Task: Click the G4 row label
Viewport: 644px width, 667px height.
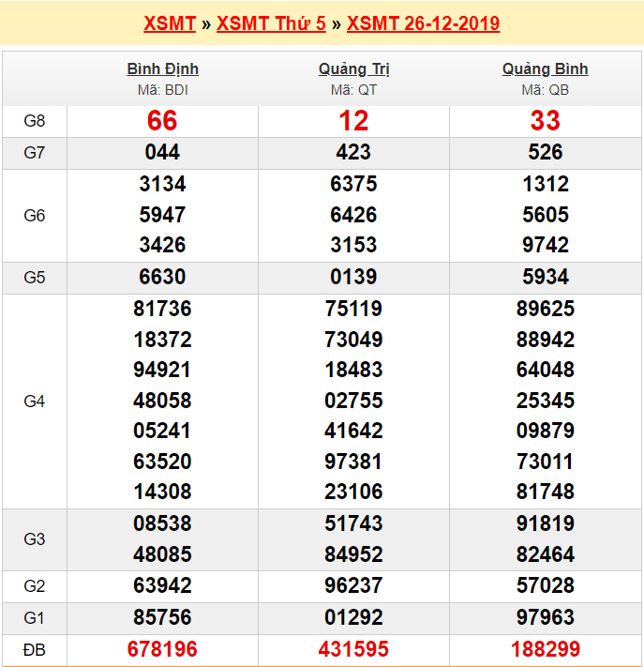Action: pyautogui.click(x=35, y=401)
